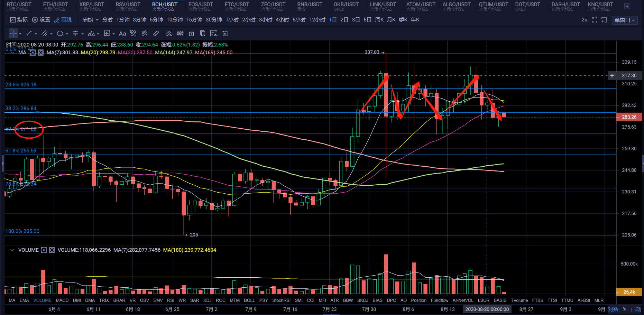Select the MACD indicator tab
The height and width of the screenshot is (315, 644).
point(62,300)
